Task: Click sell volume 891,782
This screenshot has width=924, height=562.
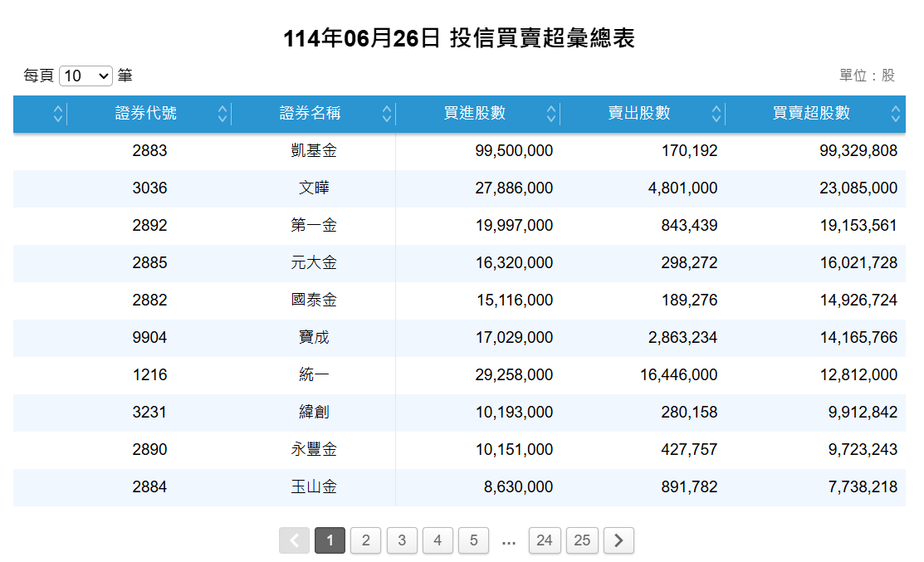Action: tap(689, 487)
